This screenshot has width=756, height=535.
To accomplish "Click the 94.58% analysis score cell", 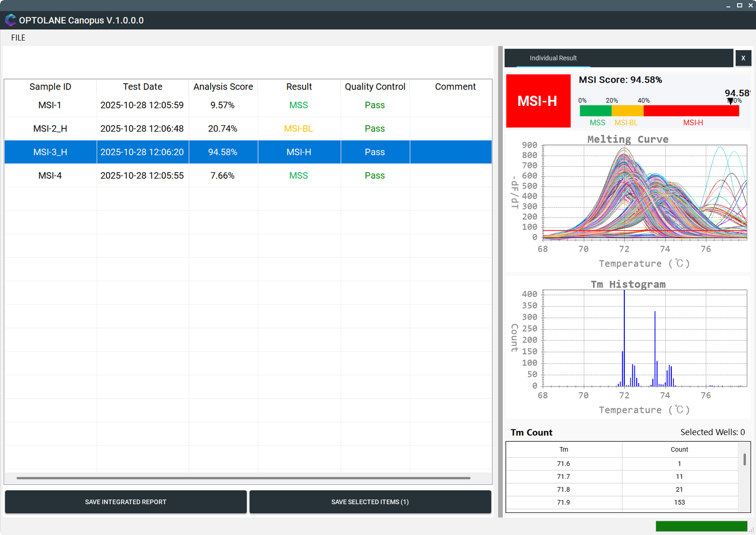I will click(x=223, y=152).
